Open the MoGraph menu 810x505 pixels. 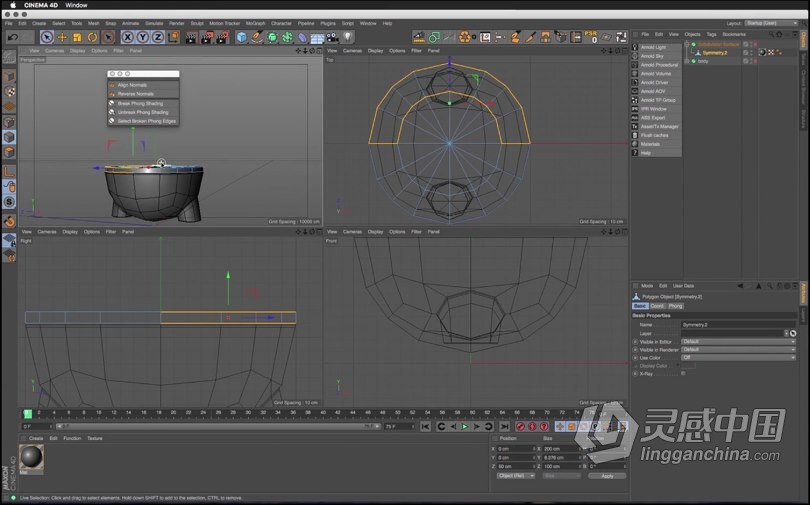pos(255,23)
